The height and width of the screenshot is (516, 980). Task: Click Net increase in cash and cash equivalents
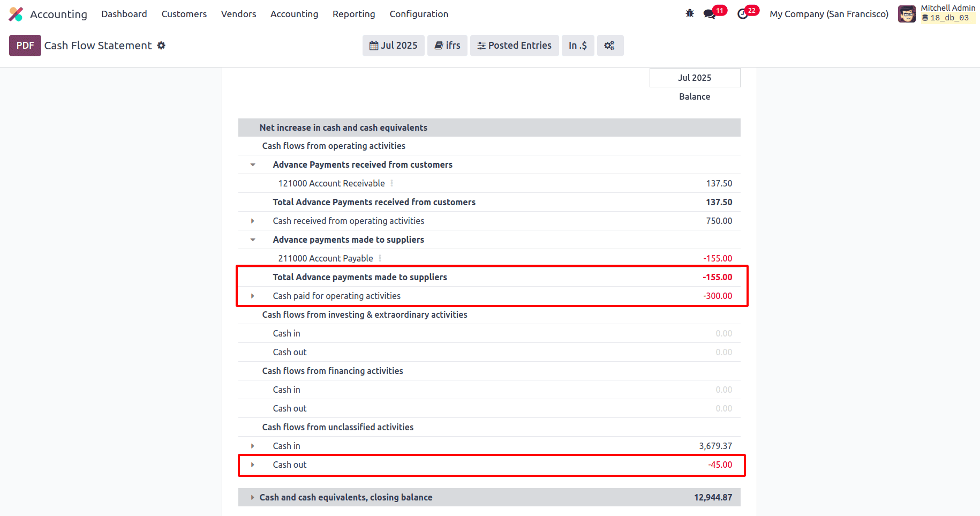[x=343, y=128]
